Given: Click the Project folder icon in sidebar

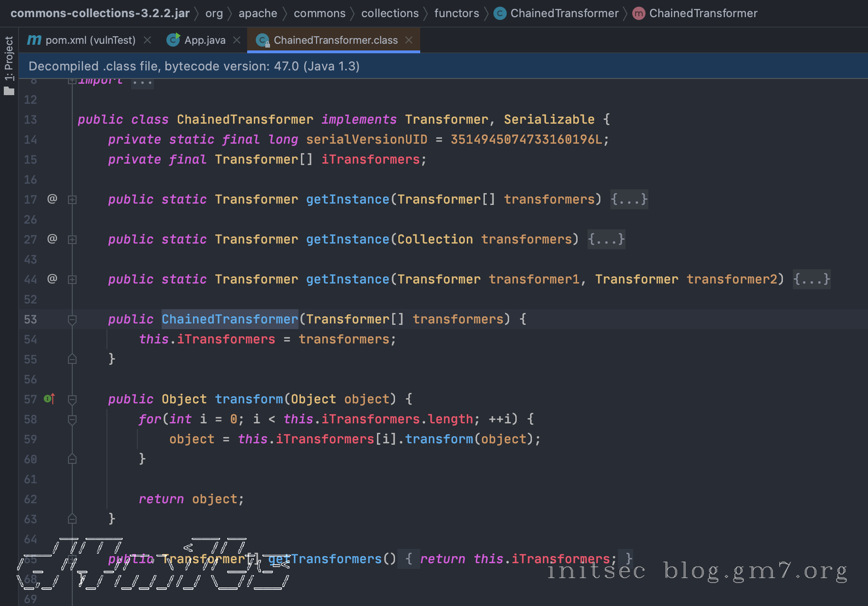Looking at the screenshot, I should (x=9, y=91).
